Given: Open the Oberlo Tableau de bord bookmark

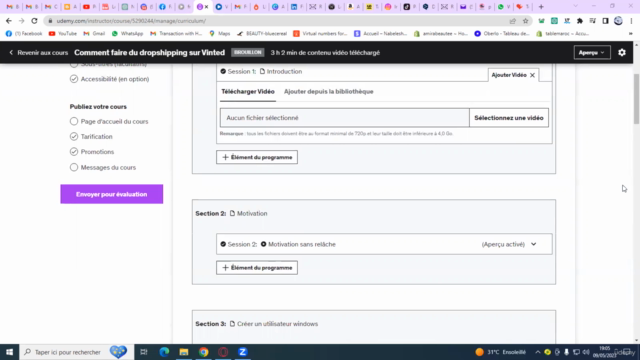Looking at the screenshot, I should pos(502,34).
